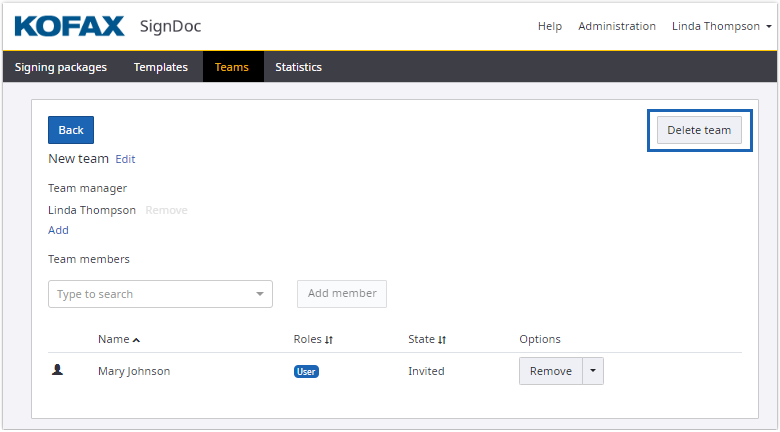Open the Linda Thompson account menu
The image size is (780, 432).
pyautogui.click(x=721, y=26)
